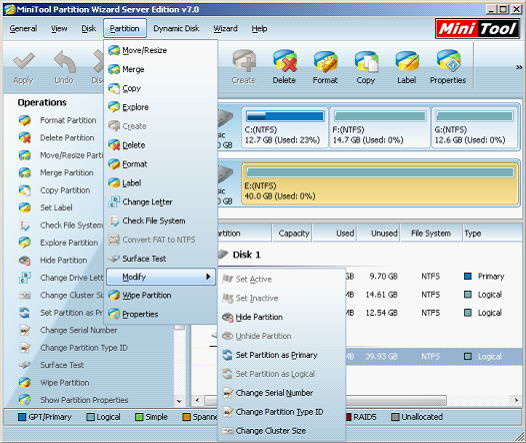This screenshot has width=526, height=443.
Task: Select Set Label in Operations panel
Action: (x=45, y=208)
